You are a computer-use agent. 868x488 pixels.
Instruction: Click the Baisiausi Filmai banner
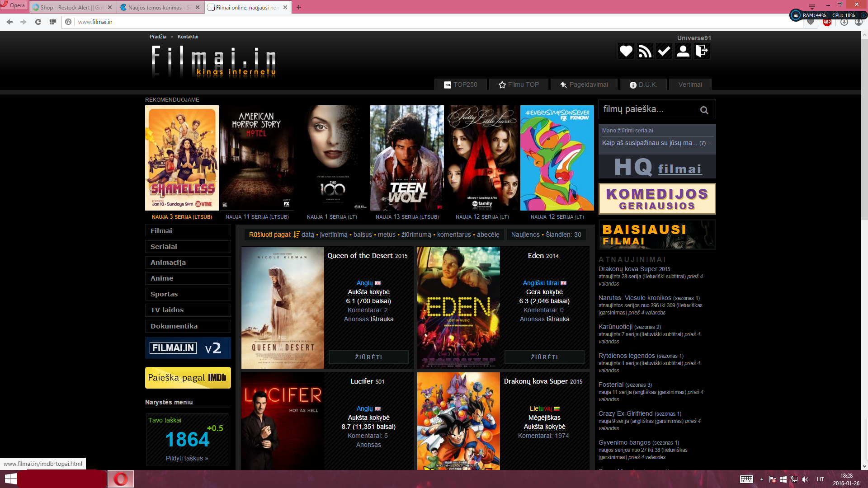pos(657,235)
